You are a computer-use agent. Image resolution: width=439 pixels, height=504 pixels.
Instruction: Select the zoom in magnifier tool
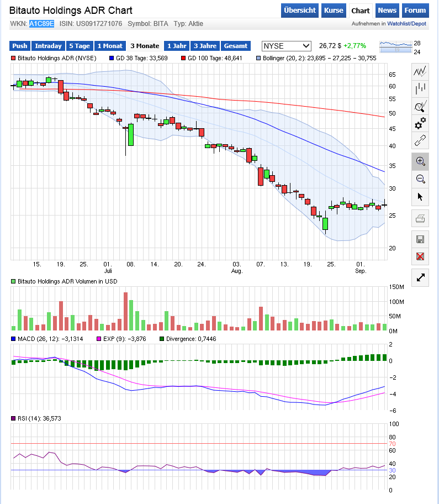[x=420, y=161]
